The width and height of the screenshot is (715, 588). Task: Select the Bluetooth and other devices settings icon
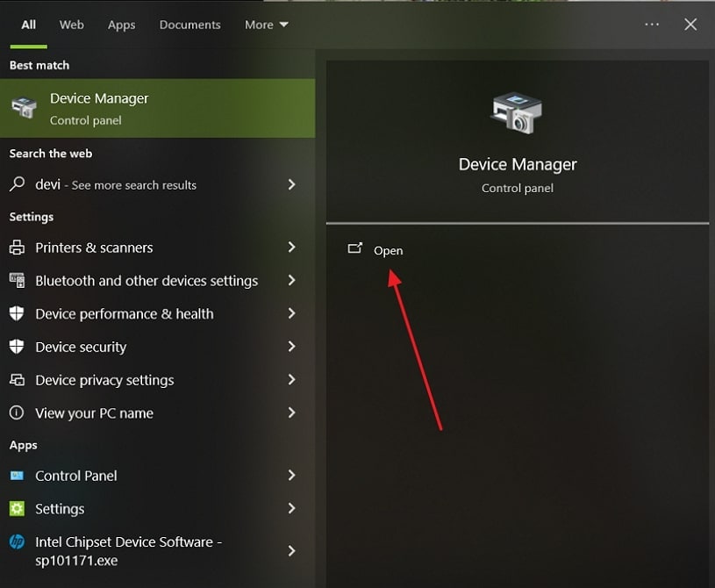tap(16, 281)
